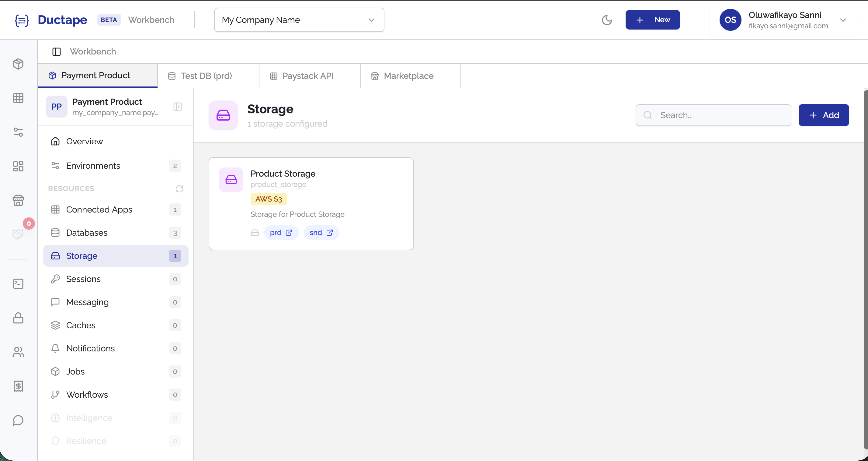Screen dimensions: 868x461
Task: Click the chat support icon in the left rail
Action: 18,420
